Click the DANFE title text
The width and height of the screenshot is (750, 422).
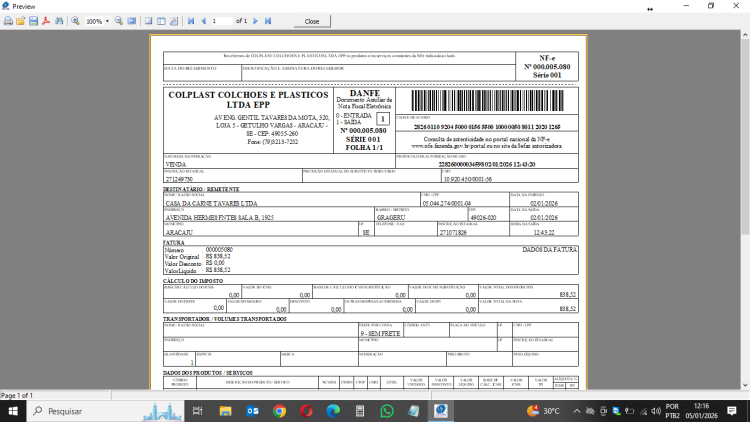click(364, 93)
